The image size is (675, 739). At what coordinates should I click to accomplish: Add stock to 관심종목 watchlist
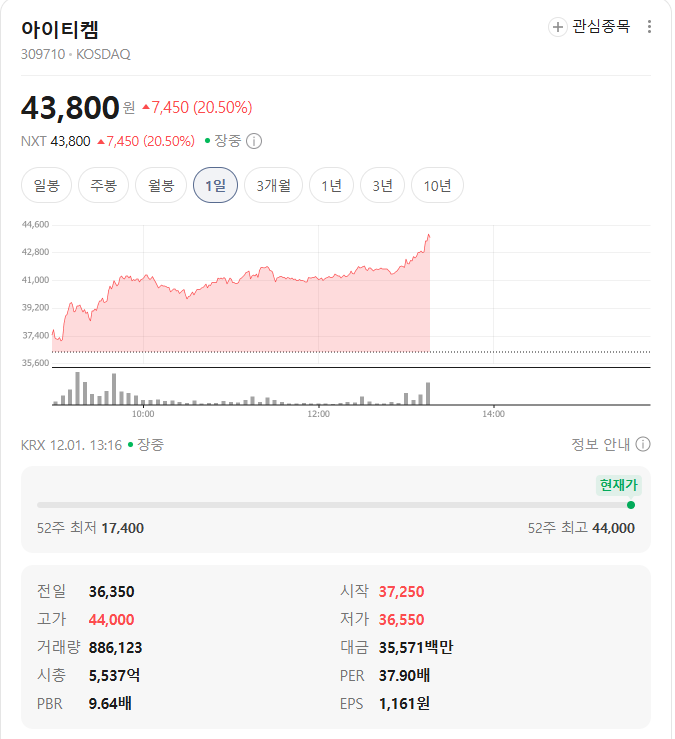pos(589,27)
